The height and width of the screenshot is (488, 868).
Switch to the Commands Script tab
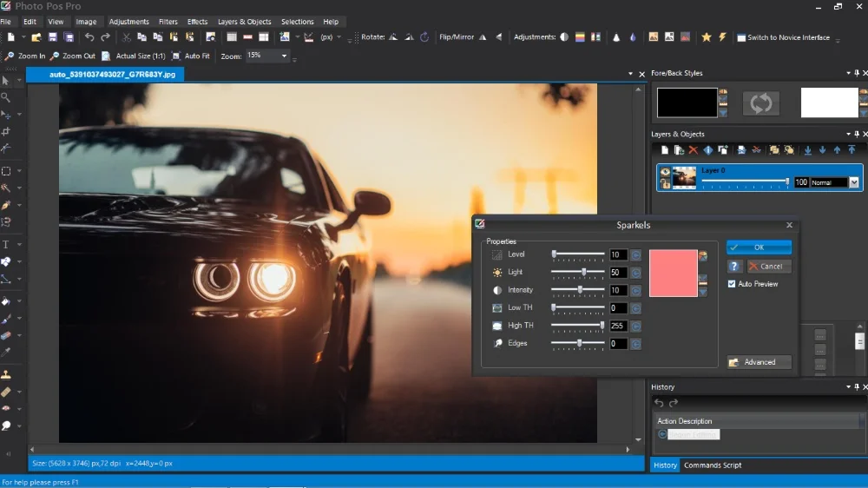coord(713,465)
